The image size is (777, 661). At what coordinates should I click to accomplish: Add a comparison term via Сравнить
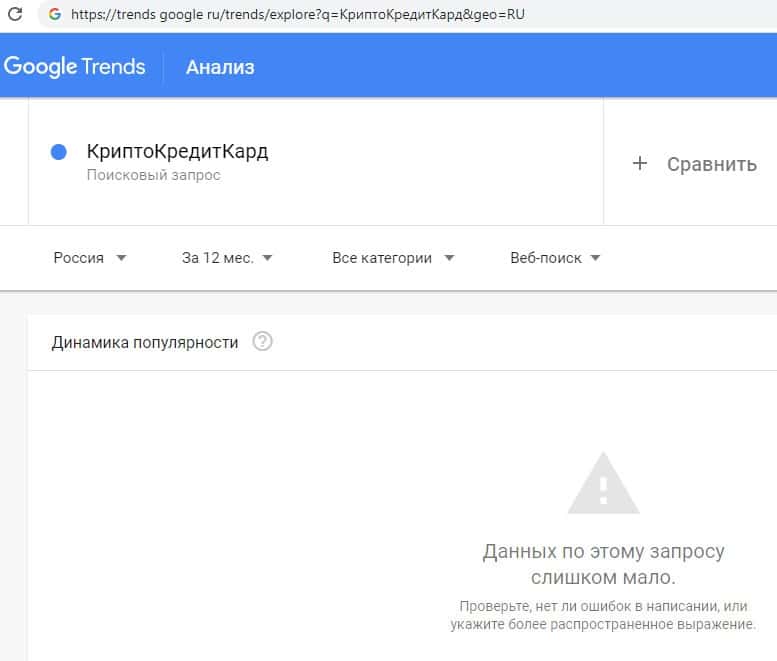(711, 164)
